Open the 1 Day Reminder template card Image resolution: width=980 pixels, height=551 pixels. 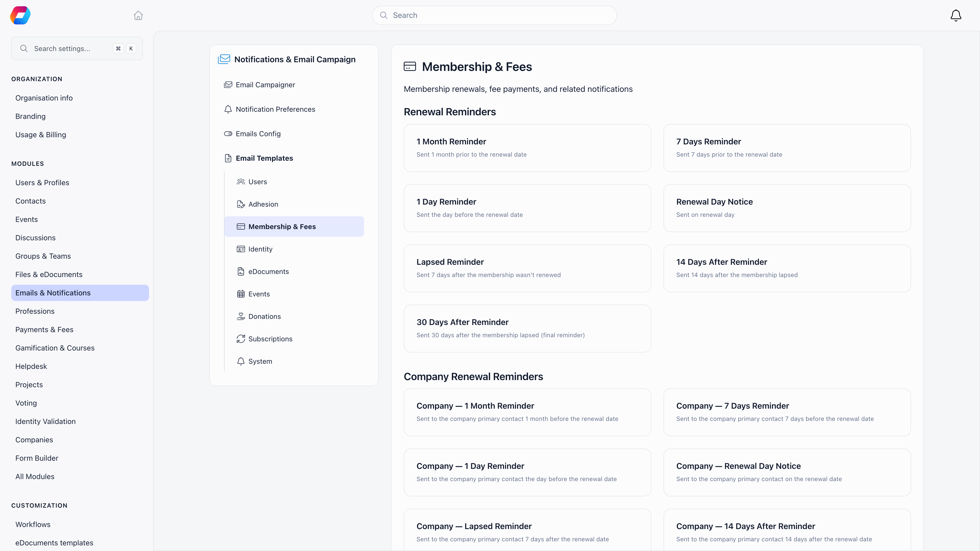(x=527, y=208)
